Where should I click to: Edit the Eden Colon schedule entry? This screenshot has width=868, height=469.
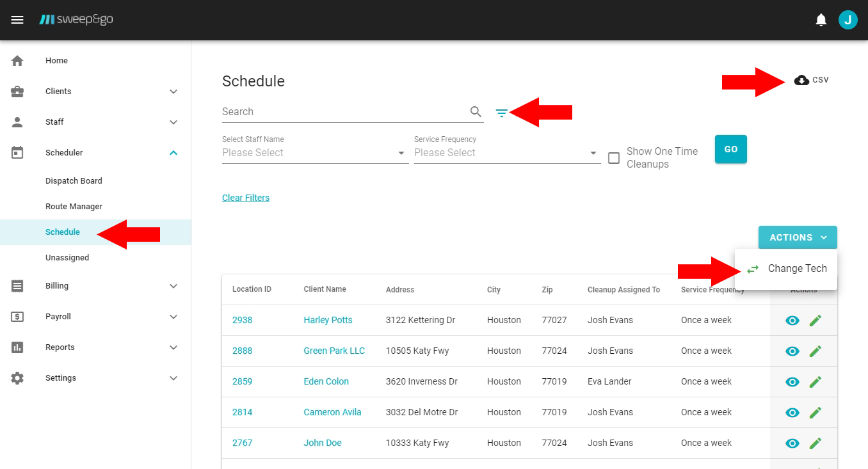point(815,381)
